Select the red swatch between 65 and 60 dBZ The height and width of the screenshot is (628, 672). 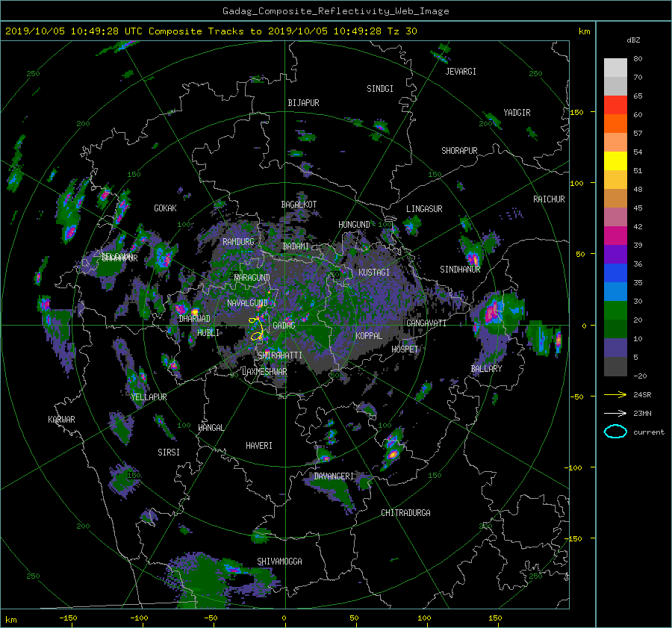tap(615, 105)
